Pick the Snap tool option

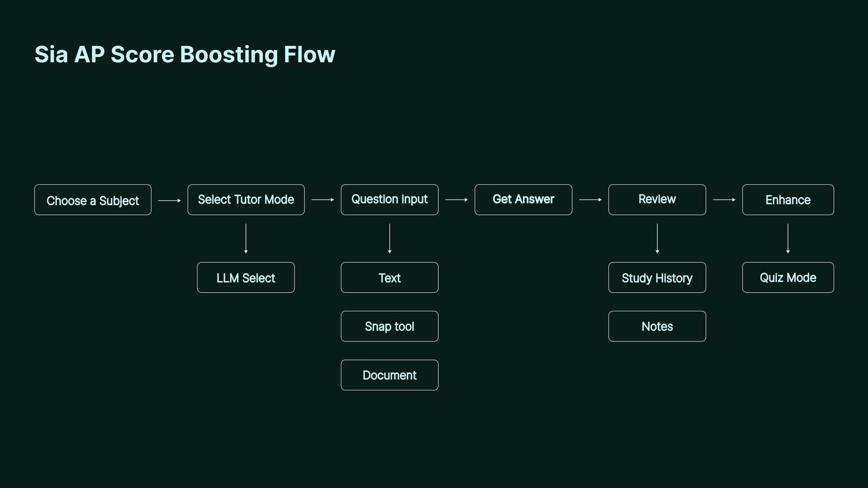pyautogui.click(x=390, y=326)
